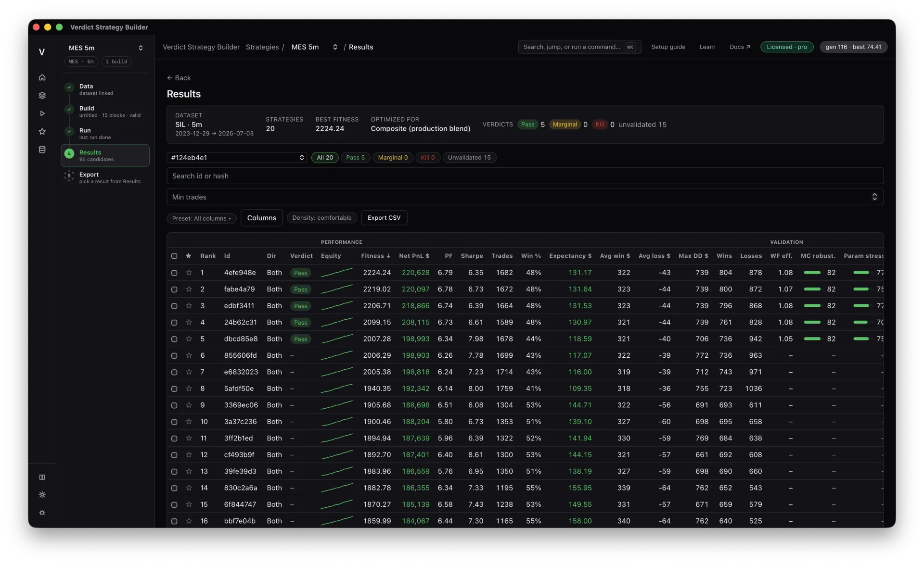Star the fabe4a79 strategy row

point(189,289)
